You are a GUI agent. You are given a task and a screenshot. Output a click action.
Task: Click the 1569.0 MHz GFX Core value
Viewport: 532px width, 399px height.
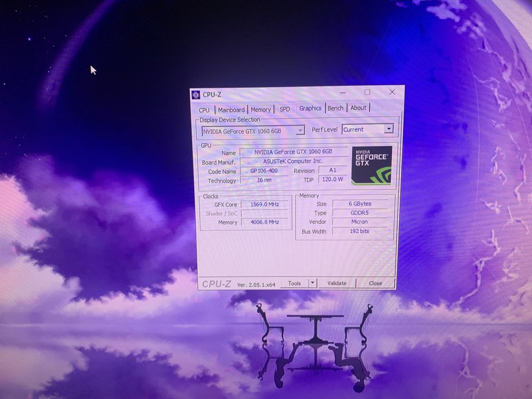pyautogui.click(x=264, y=204)
